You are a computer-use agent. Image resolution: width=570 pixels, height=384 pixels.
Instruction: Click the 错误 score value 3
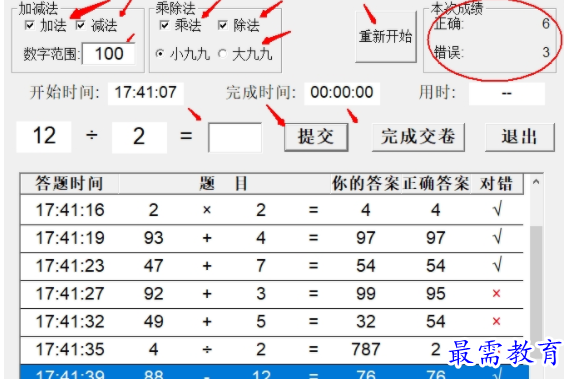point(546,52)
